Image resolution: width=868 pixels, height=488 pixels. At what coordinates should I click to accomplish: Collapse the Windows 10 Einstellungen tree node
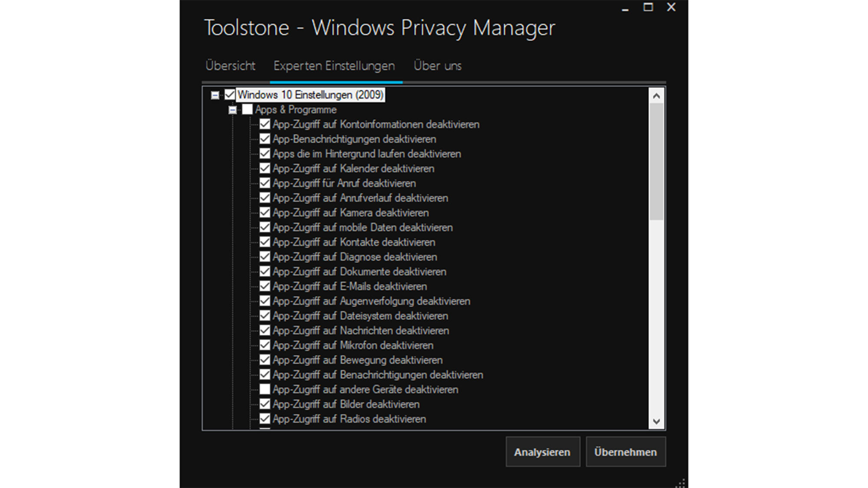(x=215, y=95)
